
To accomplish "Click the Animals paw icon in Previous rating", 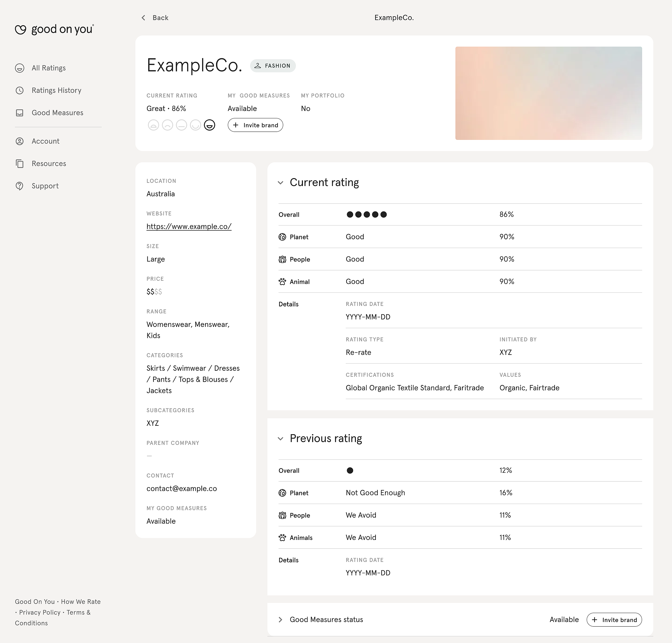I will click(x=282, y=538).
